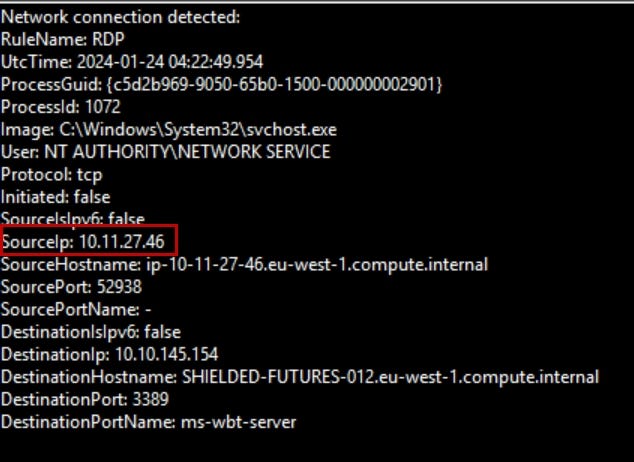Click the SourcePort: 52938 line
634x462 pixels.
pos(73,287)
